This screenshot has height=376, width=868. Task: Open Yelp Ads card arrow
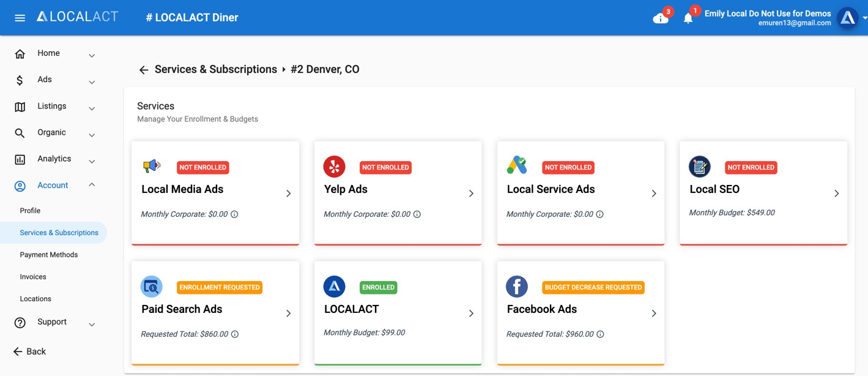(x=472, y=194)
